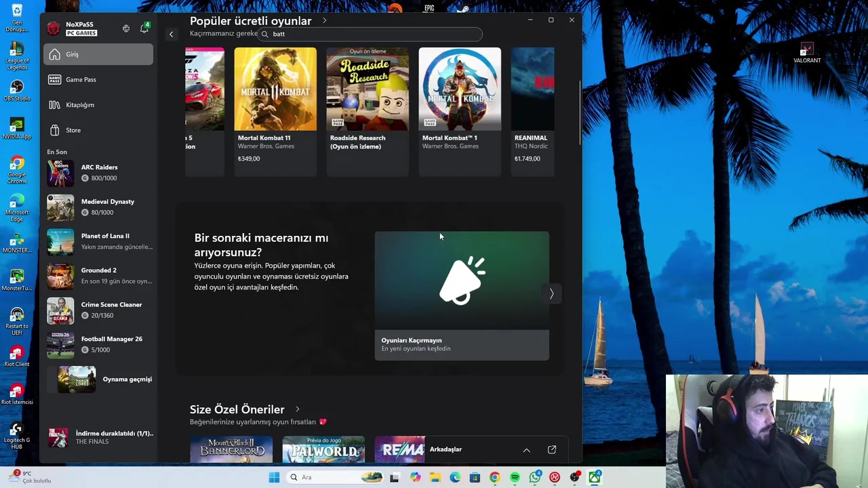
Task: Click the NoXPaSS profile avatar
Action: pyautogui.click(x=54, y=28)
